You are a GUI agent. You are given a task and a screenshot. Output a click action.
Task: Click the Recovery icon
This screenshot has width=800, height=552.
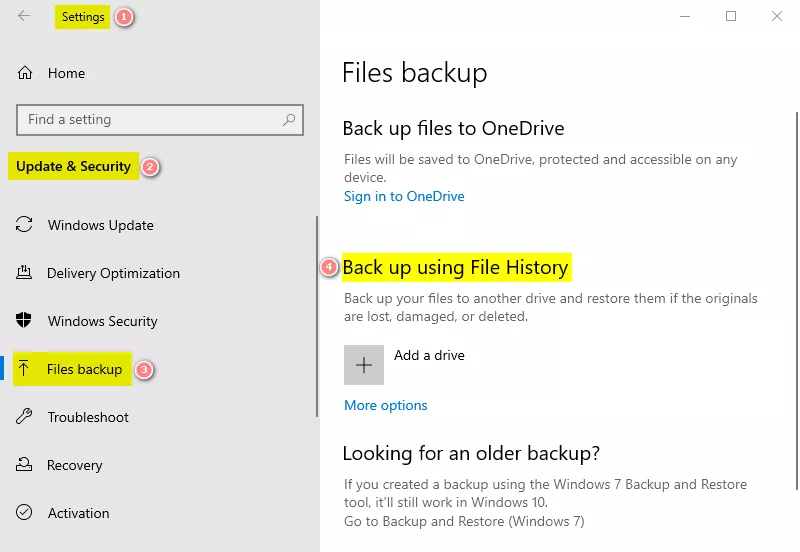coord(24,464)
